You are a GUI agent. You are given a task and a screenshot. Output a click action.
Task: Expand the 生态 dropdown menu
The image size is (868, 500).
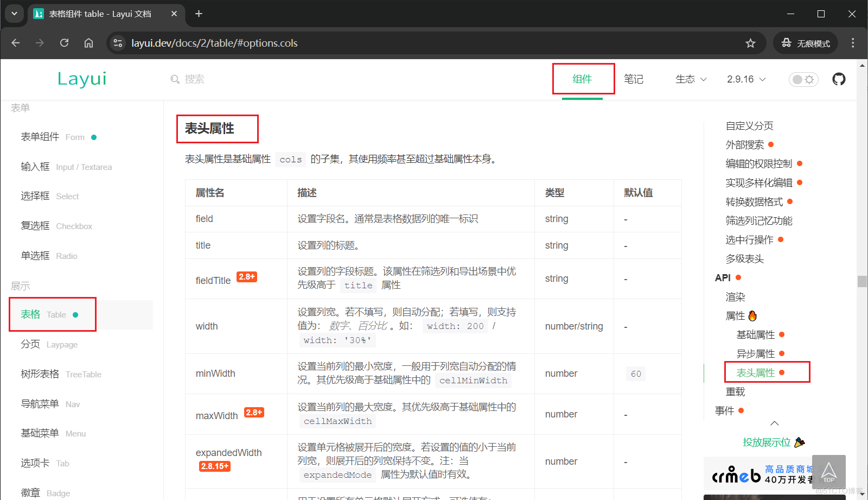coord(691,79)
